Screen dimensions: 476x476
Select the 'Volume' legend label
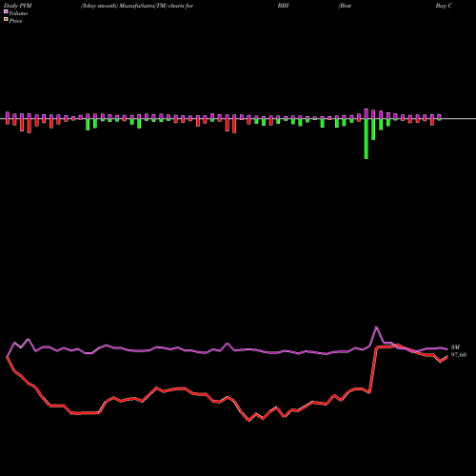[18, 13]
